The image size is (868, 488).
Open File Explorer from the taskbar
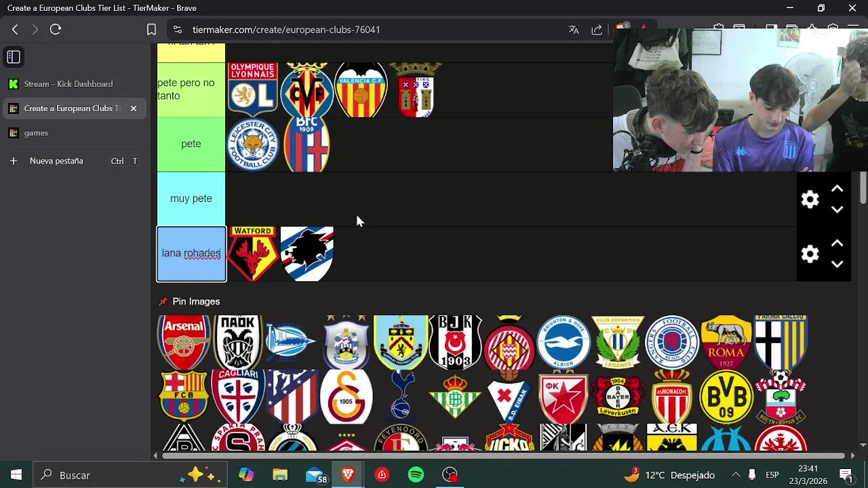pos(280,475)
